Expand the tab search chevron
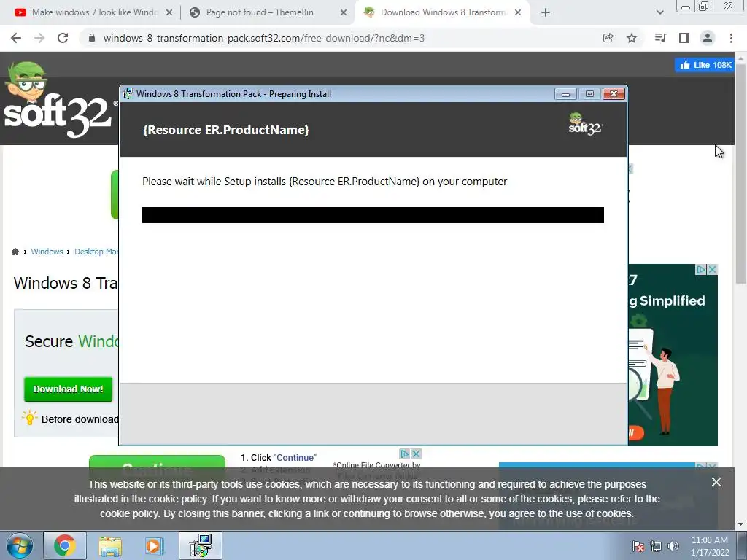This screenshot has width=747, height=560. (659, 13)
